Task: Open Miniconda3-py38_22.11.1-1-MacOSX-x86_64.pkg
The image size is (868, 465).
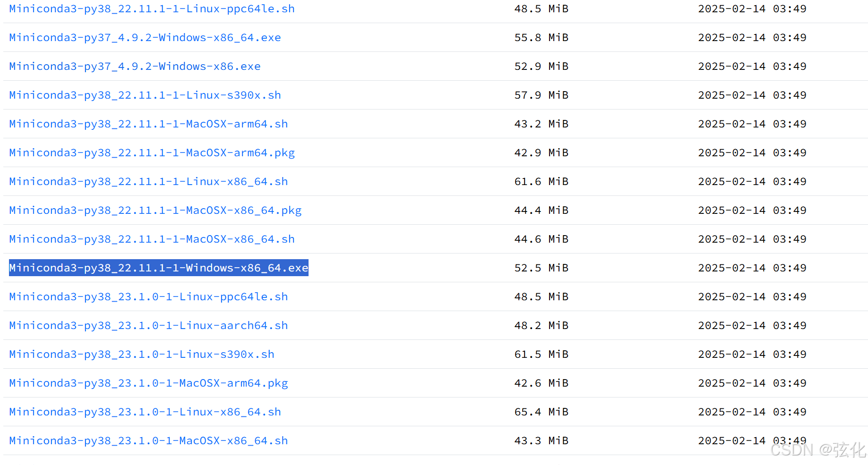Action: [x=155, y=211]
